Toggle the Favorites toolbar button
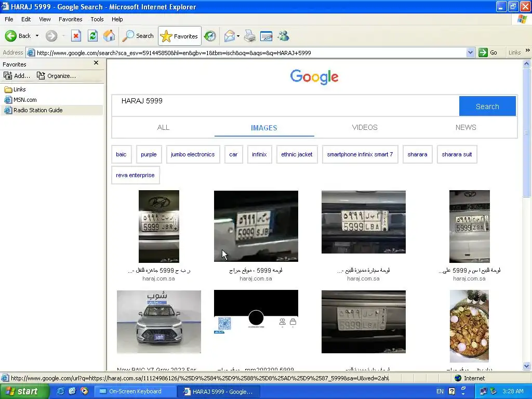 [x=179, y=36]
